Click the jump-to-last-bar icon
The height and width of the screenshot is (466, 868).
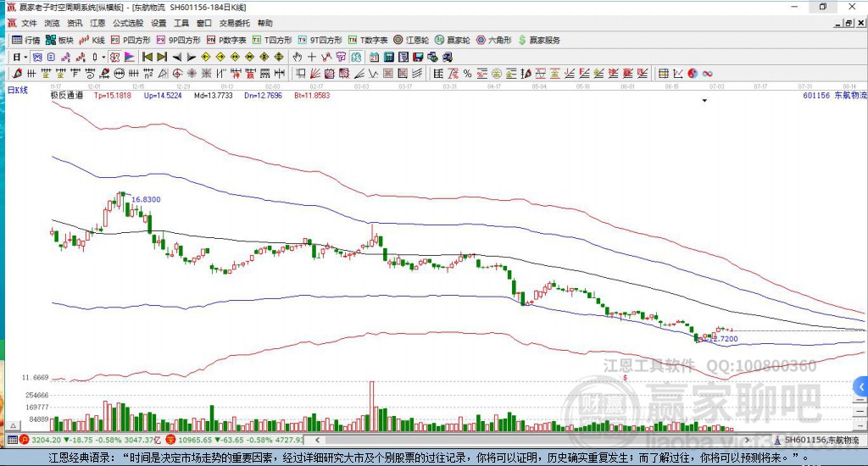(x=162, y=57)
